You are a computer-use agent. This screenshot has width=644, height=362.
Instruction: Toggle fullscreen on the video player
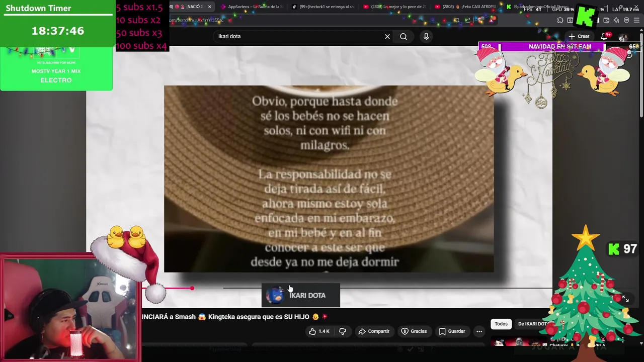pyautogui.click(x=625, y=299)
